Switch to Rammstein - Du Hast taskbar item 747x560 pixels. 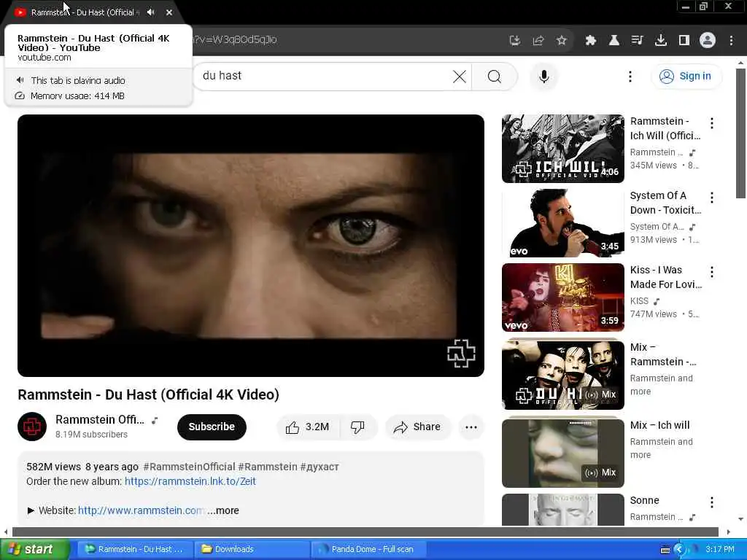tap(135, 549)
